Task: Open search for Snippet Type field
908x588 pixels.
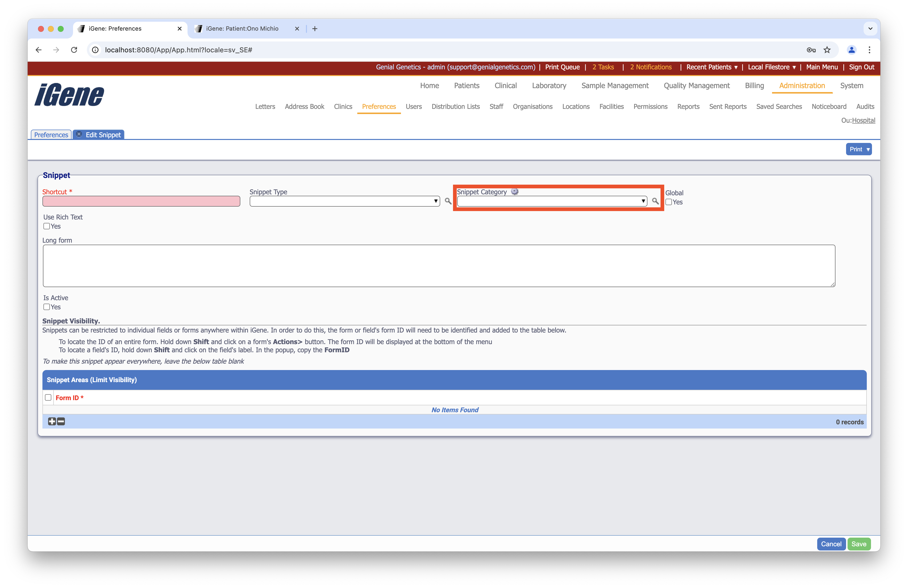Action: click(x=448, y=201)
